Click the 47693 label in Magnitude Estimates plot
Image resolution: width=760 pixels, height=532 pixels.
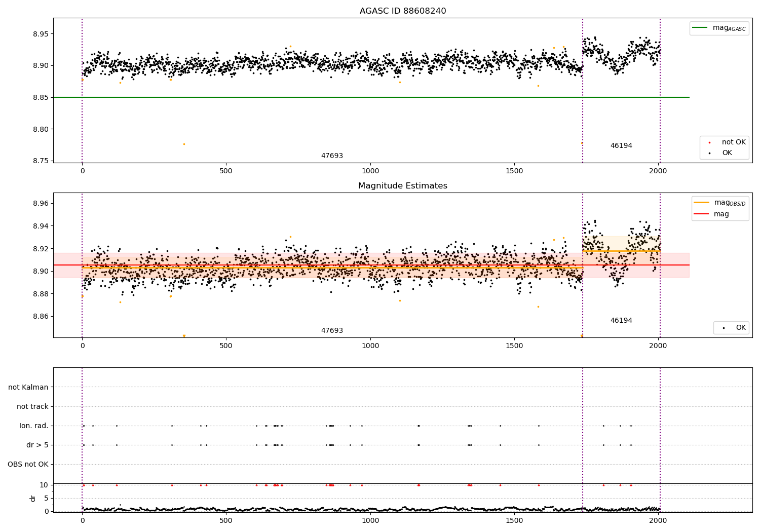click(332, 331)
